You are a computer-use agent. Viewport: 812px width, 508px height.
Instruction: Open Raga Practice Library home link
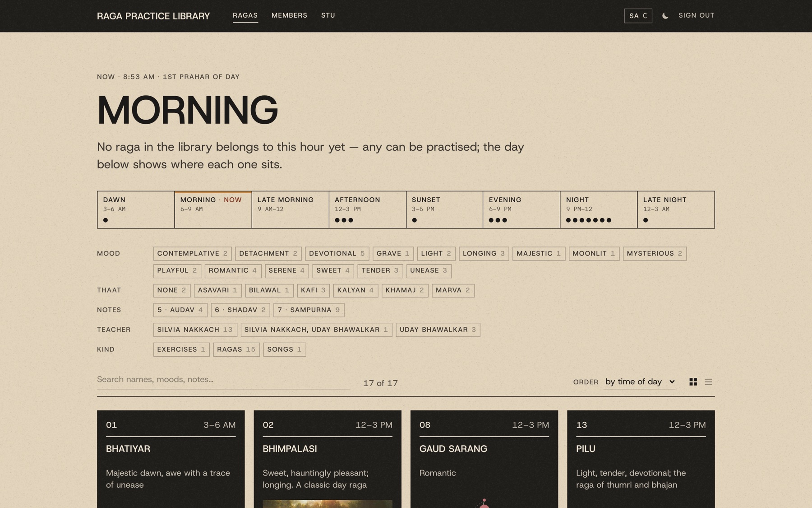point(153,16)
